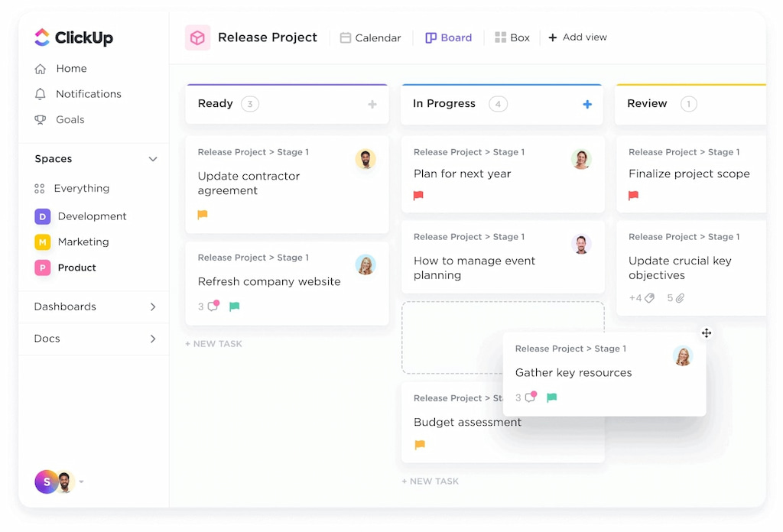783x532 pixels.
Task: Expand the Dashboards section
Action: (x=153, y=307)
